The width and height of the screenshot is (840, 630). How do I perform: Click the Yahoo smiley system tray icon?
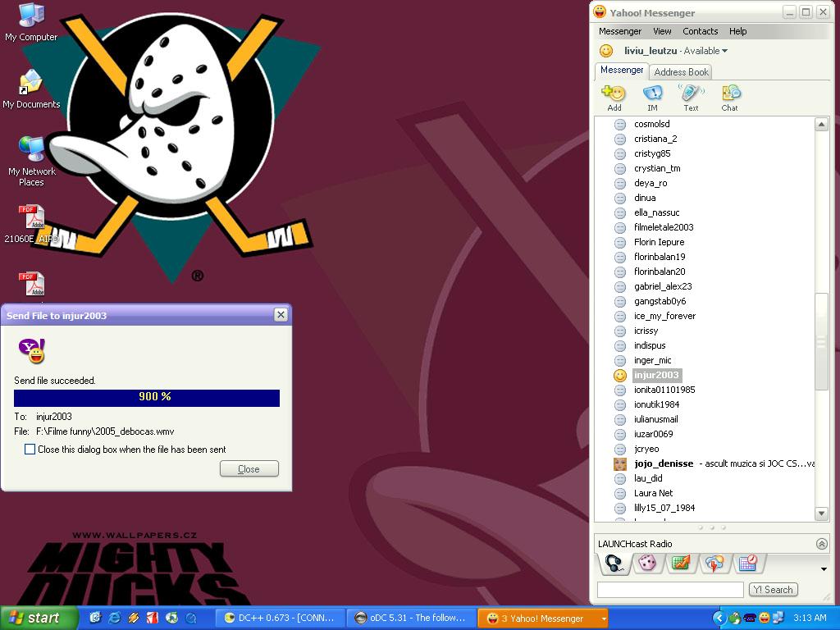(765, 618)
